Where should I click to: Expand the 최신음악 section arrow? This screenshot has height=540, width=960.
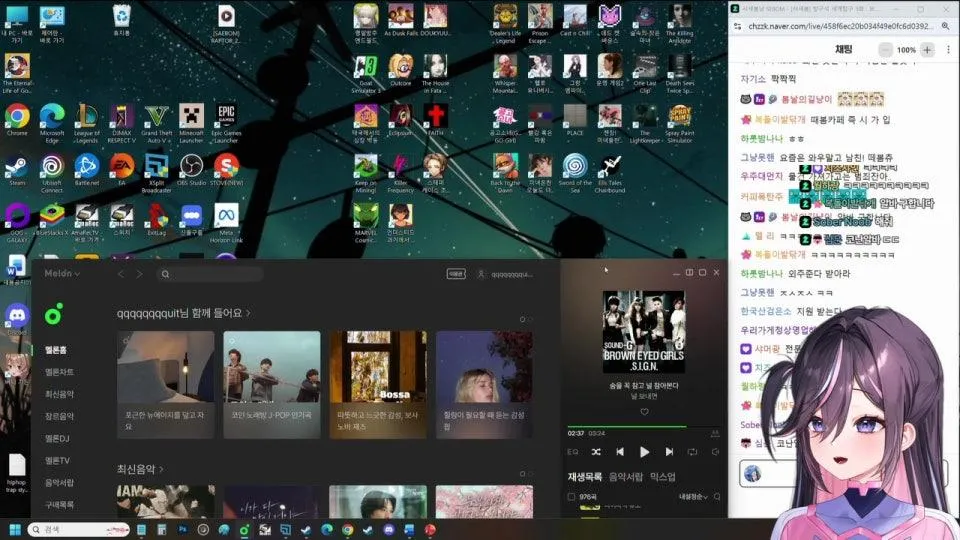coord(161,469)
